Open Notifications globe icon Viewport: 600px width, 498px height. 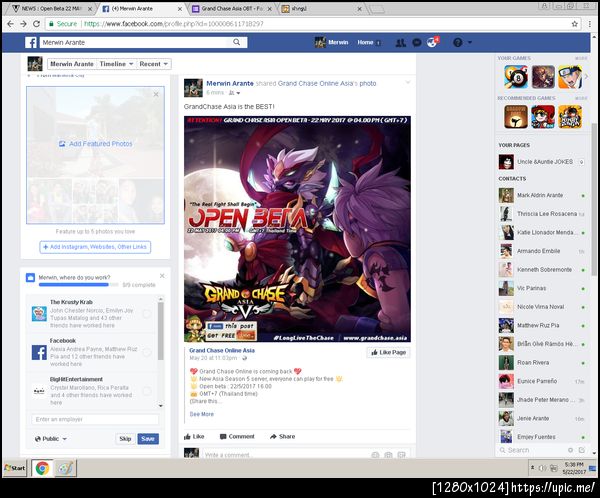point(432,42)
